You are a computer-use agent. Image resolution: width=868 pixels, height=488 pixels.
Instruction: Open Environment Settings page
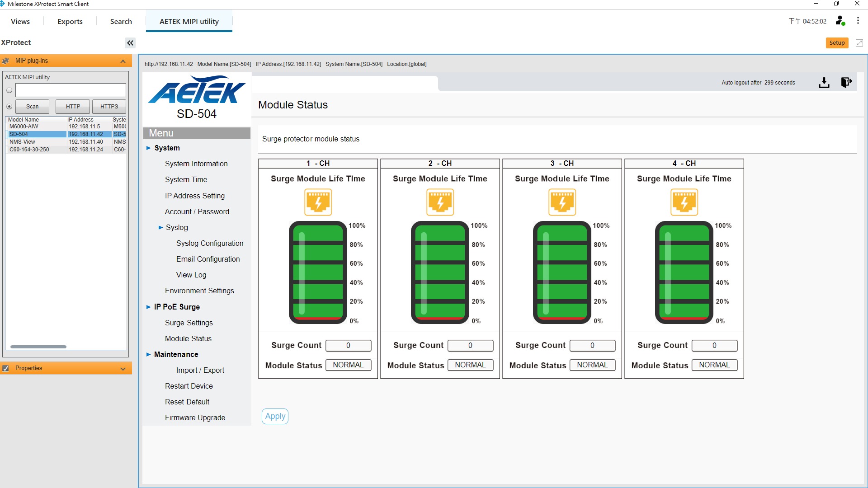tap(199, 291)
